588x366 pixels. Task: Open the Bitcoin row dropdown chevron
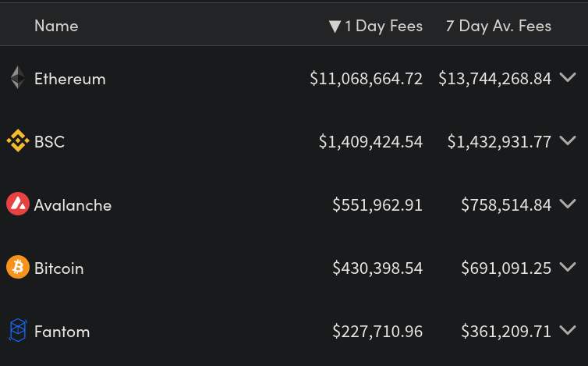[x=569, y=267]
